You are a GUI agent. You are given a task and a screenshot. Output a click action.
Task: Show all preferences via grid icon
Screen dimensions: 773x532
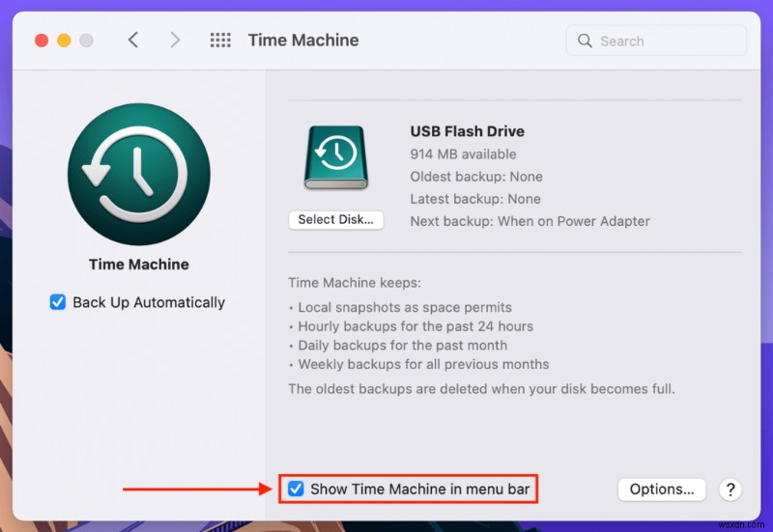pyautogui.click(x=220, y=41)
